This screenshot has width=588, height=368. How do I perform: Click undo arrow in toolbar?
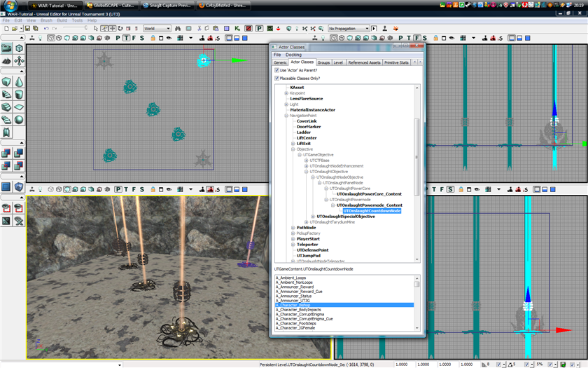[x=46, y=29]
